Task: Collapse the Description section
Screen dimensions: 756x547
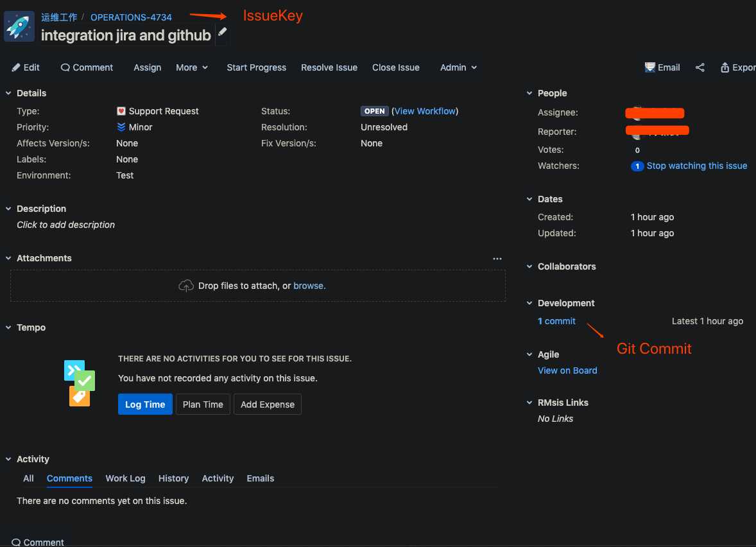Action: click(8, 209)
